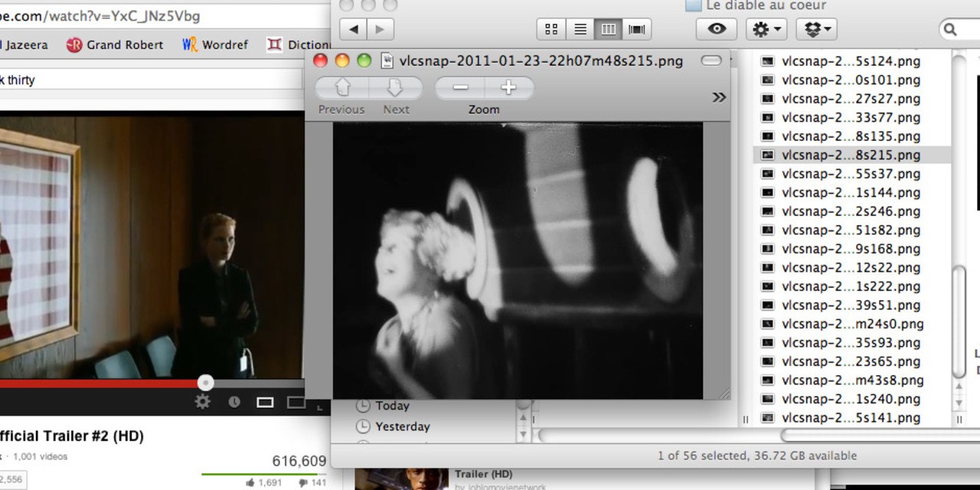Select file vlcsnap-2...5s141.png
The image size is (980, 490).
(851, 417)
